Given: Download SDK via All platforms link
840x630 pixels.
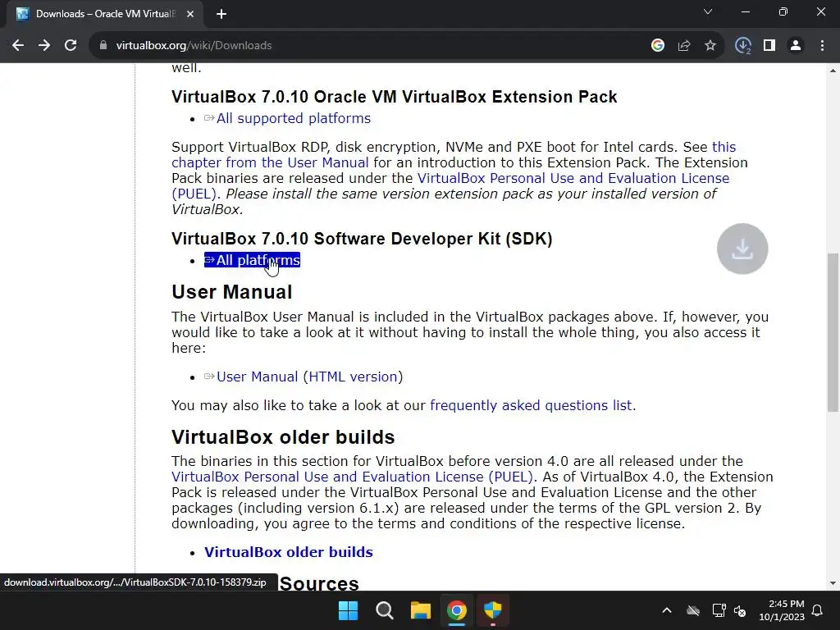Looking at the screenshot, I should pos(252,260).
